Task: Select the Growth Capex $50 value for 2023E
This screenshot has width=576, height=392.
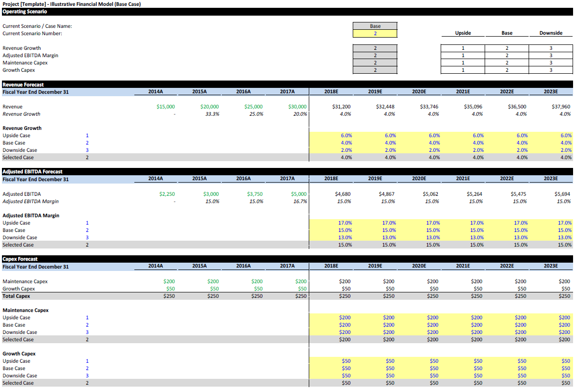Action: tap(565, 289)
